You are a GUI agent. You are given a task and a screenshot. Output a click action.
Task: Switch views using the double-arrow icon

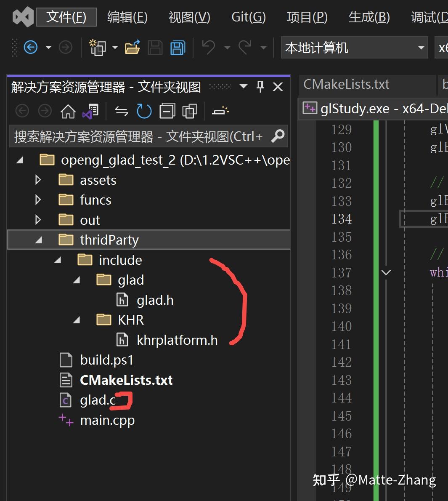(x=122, y=111)
